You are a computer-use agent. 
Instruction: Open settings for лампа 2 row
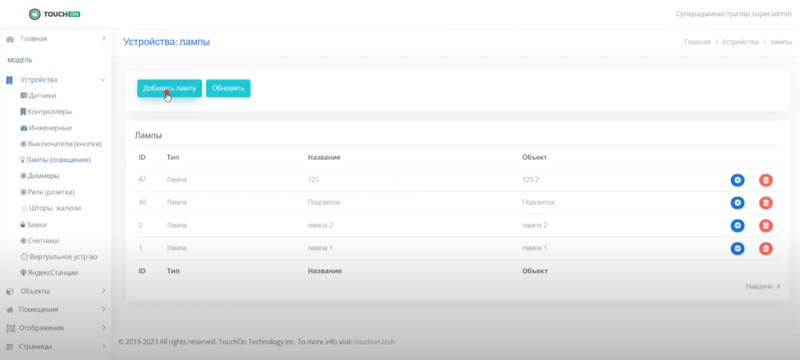pos(737,225)
